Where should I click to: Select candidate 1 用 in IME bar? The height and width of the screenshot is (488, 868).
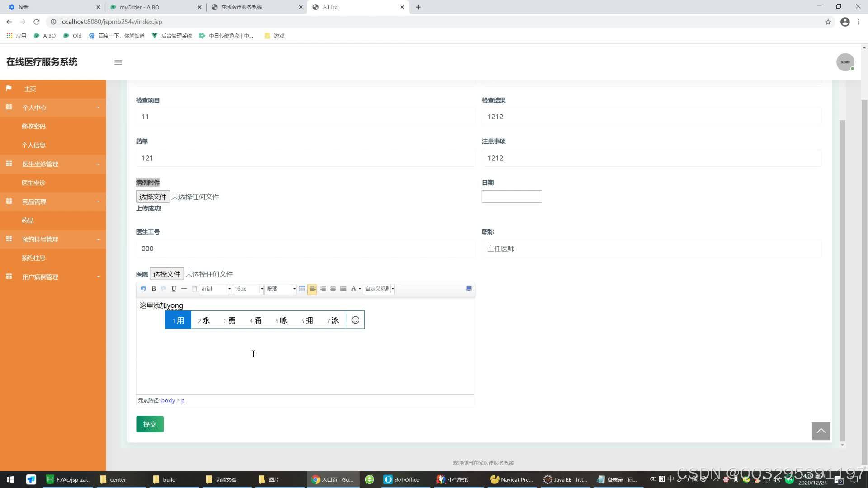click(x=178, y=320)
